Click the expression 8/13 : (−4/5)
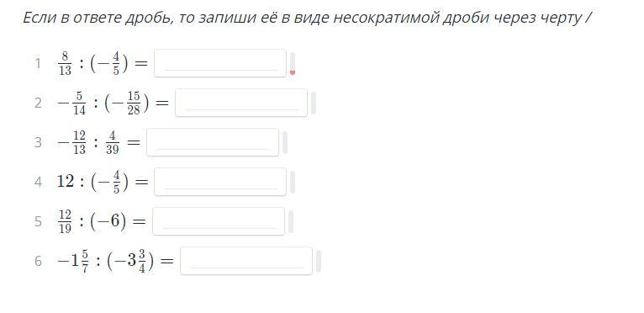Viewport: 644px width, 313px height. click(x=103, y=63)
